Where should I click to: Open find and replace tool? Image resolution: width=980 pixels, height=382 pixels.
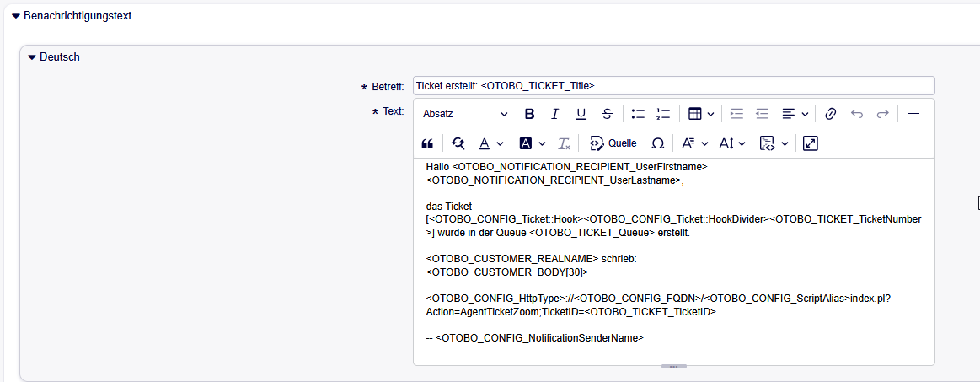(458, 143)
